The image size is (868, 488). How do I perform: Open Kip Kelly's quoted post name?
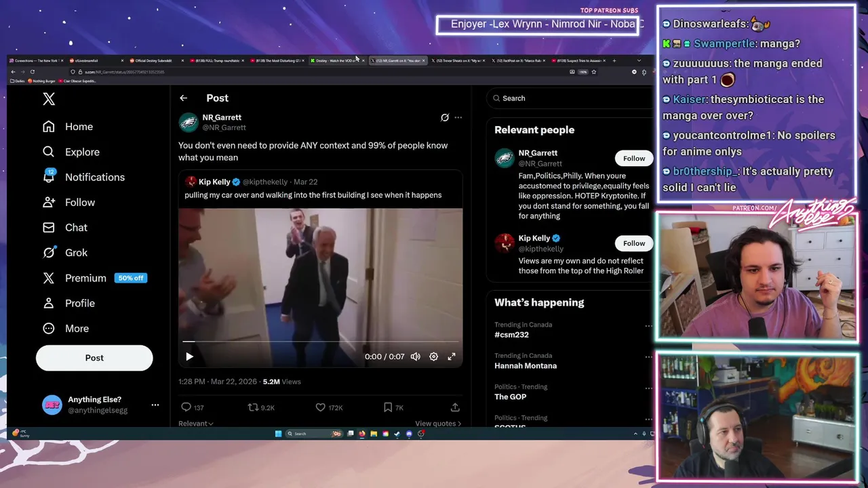[214, 182]
